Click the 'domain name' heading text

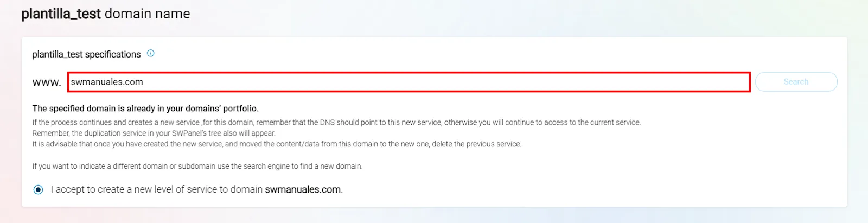(x=148, y=14)
